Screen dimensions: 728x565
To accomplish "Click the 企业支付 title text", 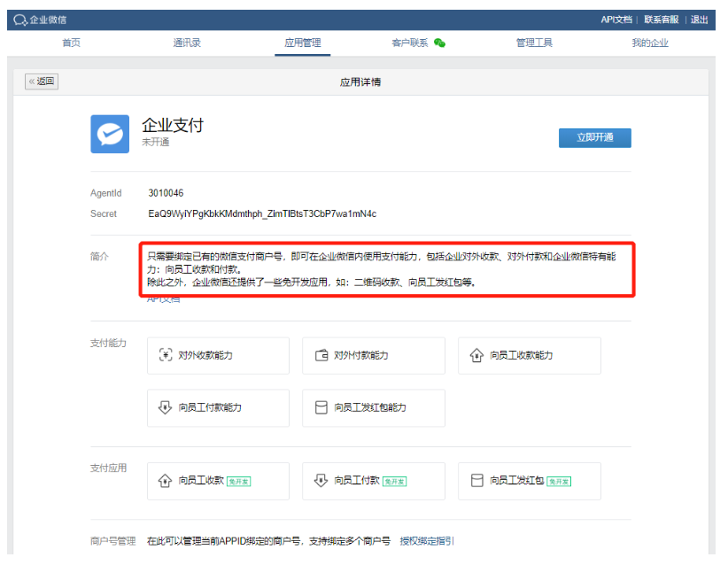I will pos(173,125).
